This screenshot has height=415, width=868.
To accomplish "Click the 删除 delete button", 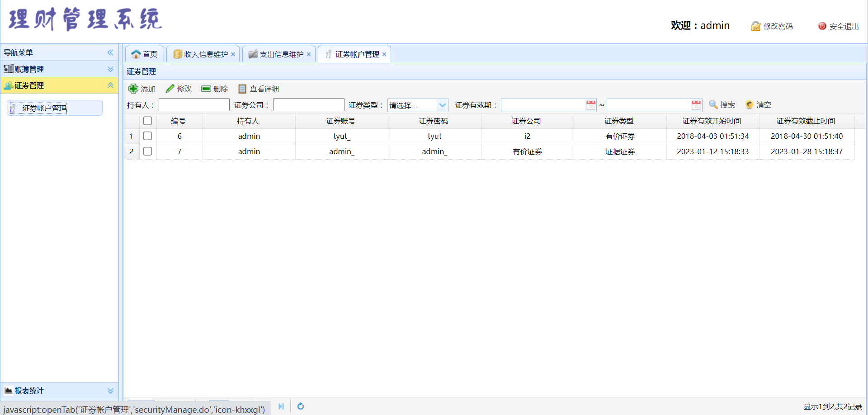I will (215, 89).
